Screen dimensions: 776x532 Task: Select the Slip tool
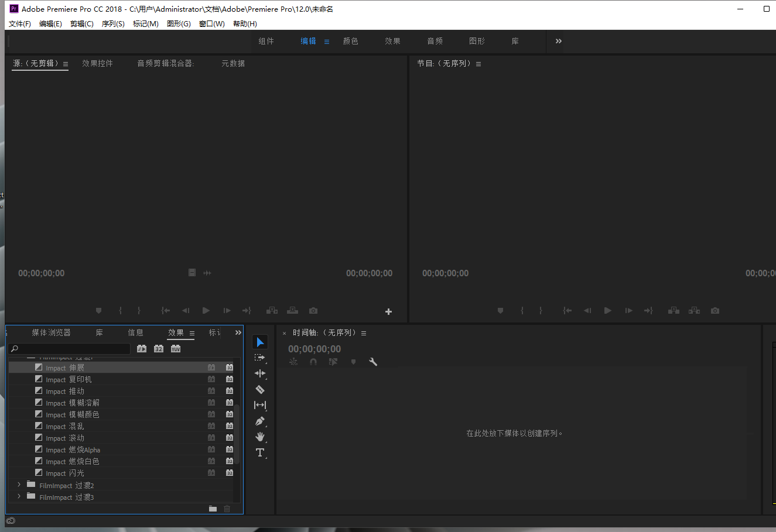(260, 405)
